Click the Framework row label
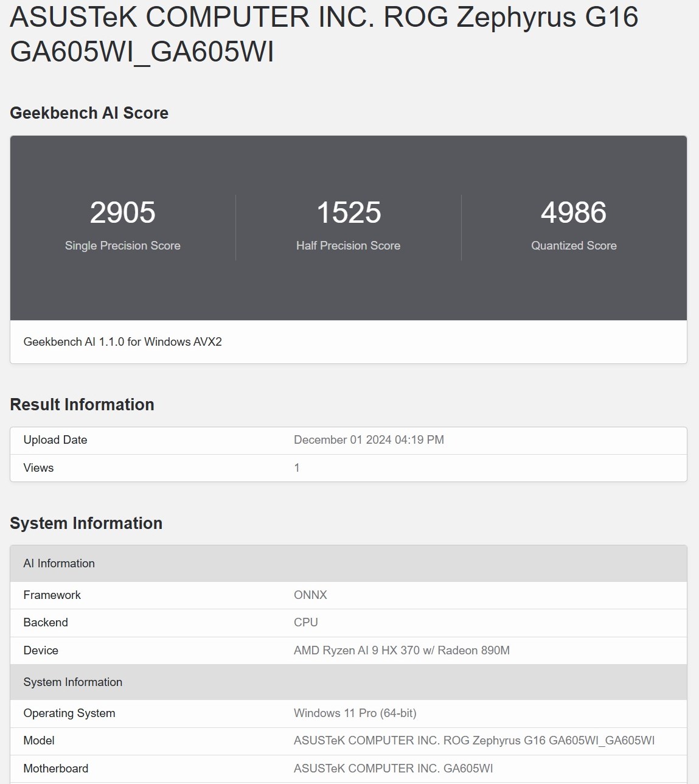 tap(52, 595)
